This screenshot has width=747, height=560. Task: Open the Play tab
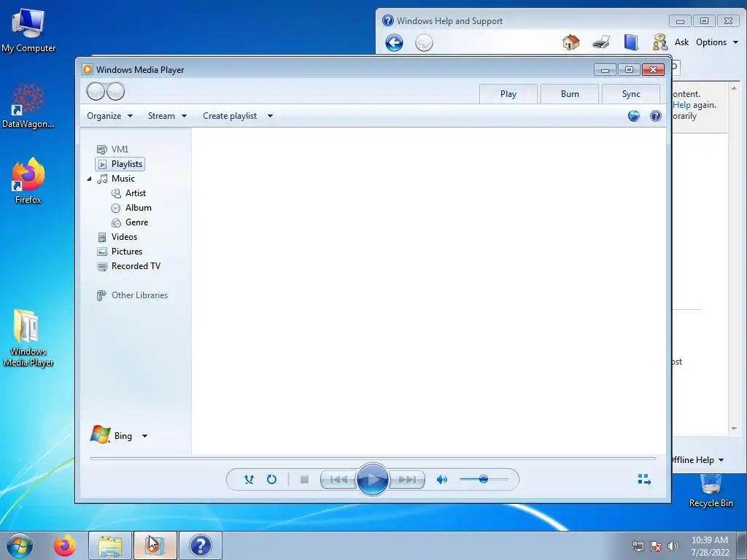tap(508, 94)
